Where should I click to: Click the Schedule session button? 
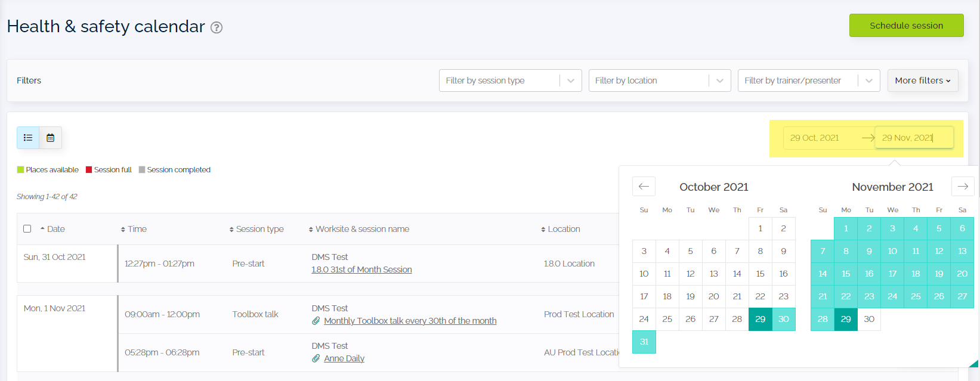click(906, 26)
